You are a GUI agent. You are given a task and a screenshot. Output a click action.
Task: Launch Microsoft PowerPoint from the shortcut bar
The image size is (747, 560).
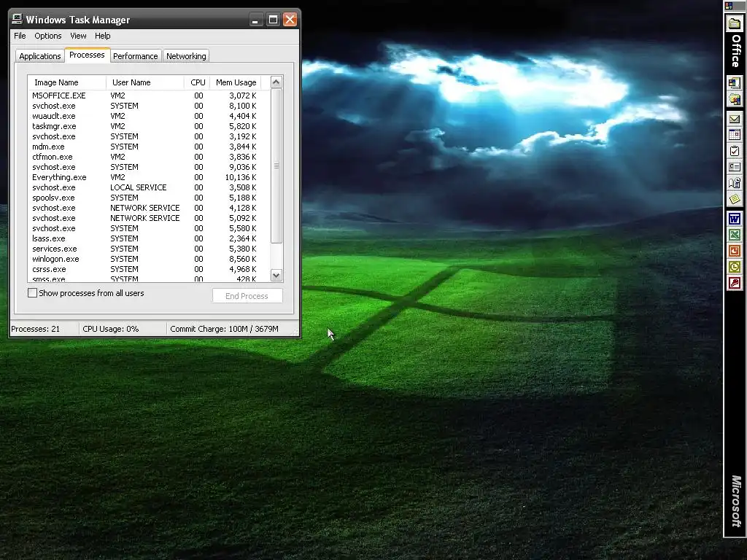click(734, 251)
